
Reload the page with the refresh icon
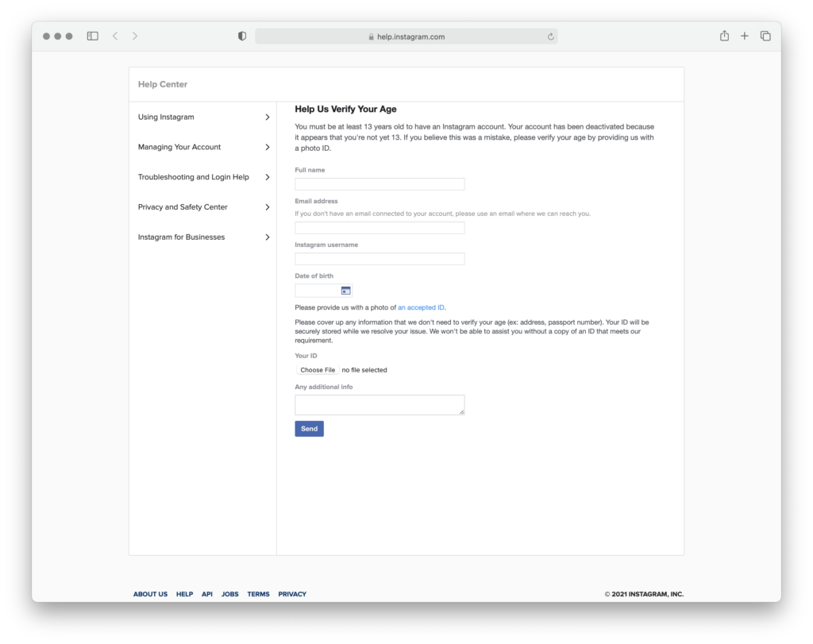551,37
